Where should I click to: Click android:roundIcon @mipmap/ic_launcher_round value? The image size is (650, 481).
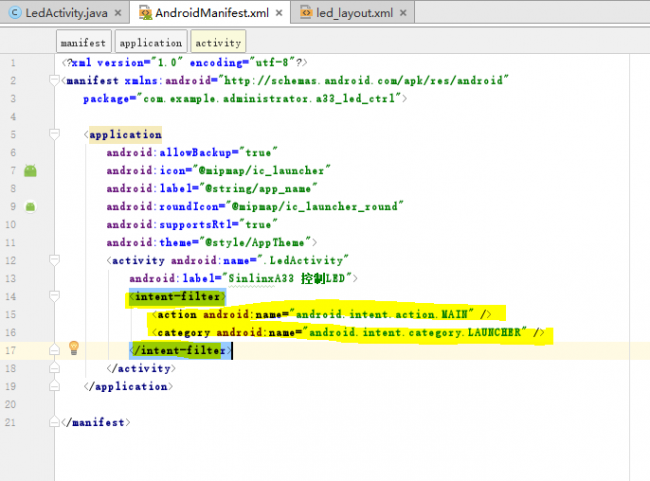pos(315,206)
